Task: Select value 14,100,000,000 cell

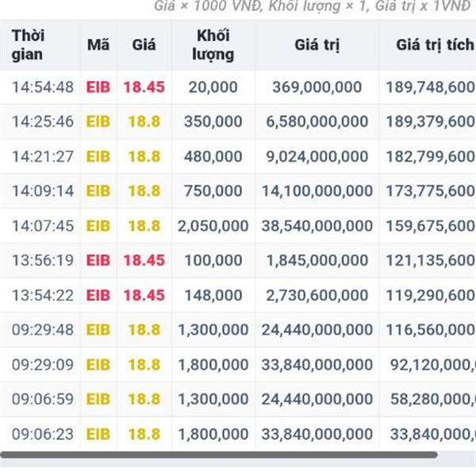Action: [x=317, y=191]
